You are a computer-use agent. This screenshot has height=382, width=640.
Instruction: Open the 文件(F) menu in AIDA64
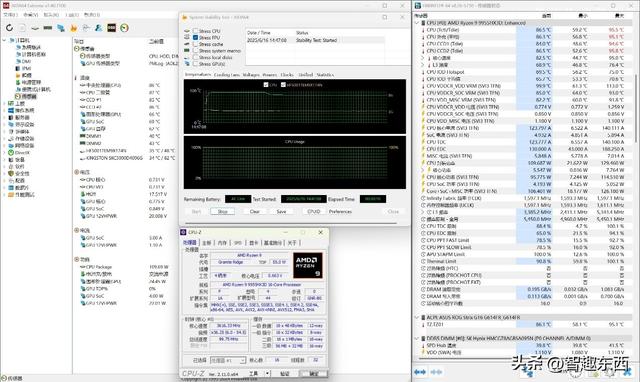[11, 15]
